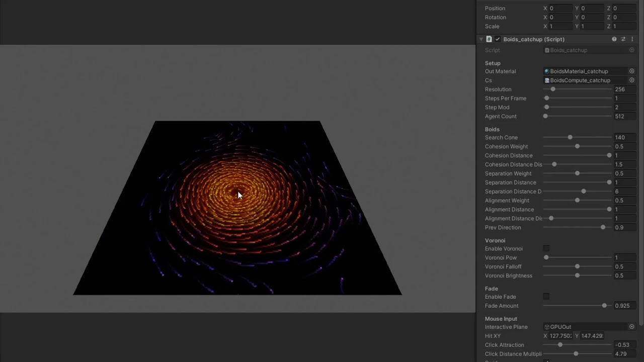The width and height of the screenshot is (644, 362).
Task: Adjust the Cohesion Weight slider
Action: [x=578, y=147]
